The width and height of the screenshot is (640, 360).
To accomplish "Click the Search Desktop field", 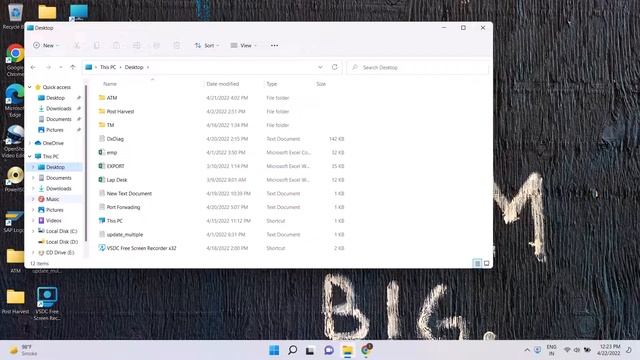I will [418, 67].
